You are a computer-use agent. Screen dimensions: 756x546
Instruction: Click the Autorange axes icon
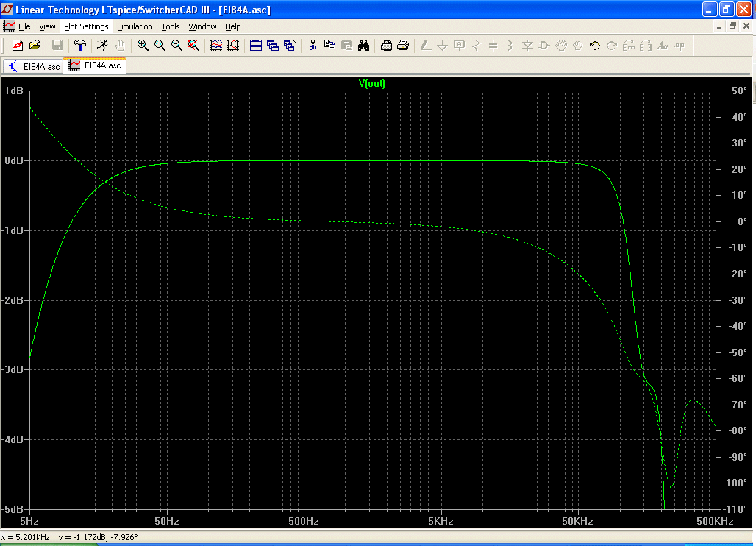(x=233, y=46)
